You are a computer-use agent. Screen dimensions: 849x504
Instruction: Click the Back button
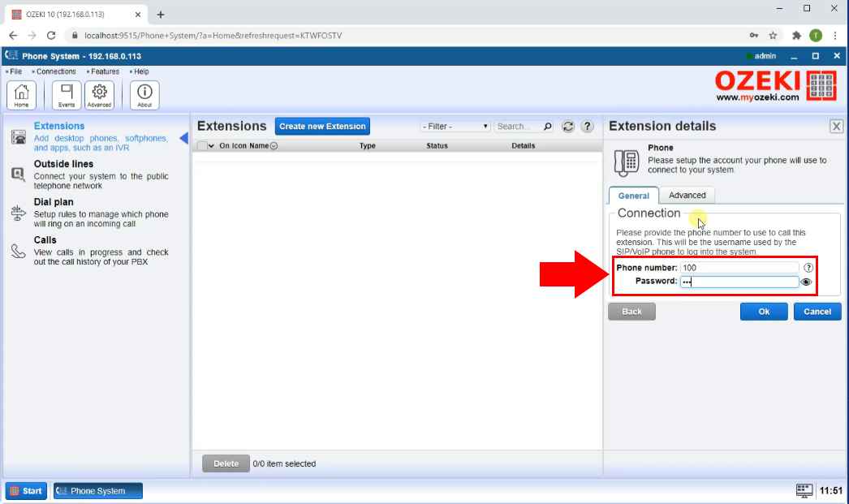pyautogui.click(x=631, y=312)
